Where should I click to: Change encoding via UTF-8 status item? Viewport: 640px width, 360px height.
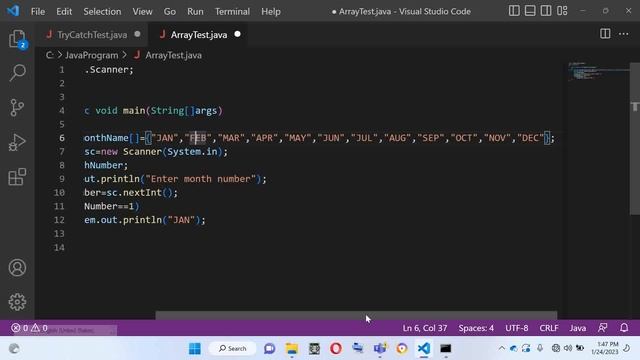point(516,328)
